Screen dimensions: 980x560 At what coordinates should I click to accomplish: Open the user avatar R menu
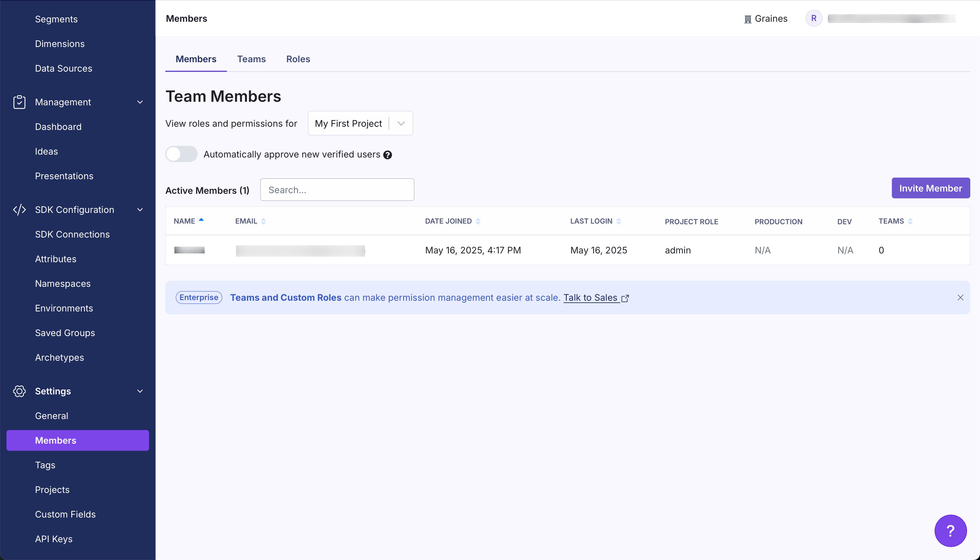click(x=814, y=18)
